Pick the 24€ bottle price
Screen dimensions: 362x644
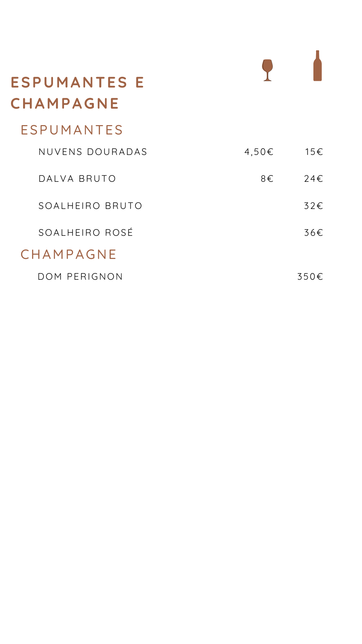[313, 179]
